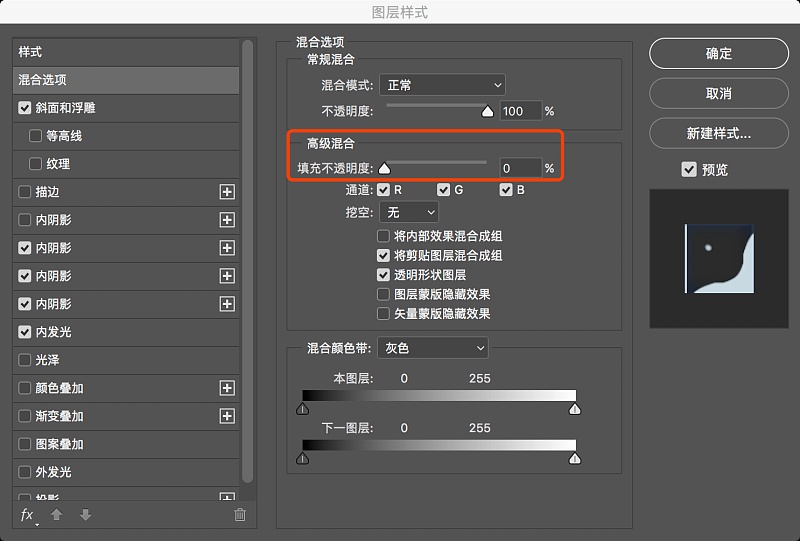Select the 颜色叠加 effect label
Image resolution: width=800 pixels, height=541 pixels.
59,388
